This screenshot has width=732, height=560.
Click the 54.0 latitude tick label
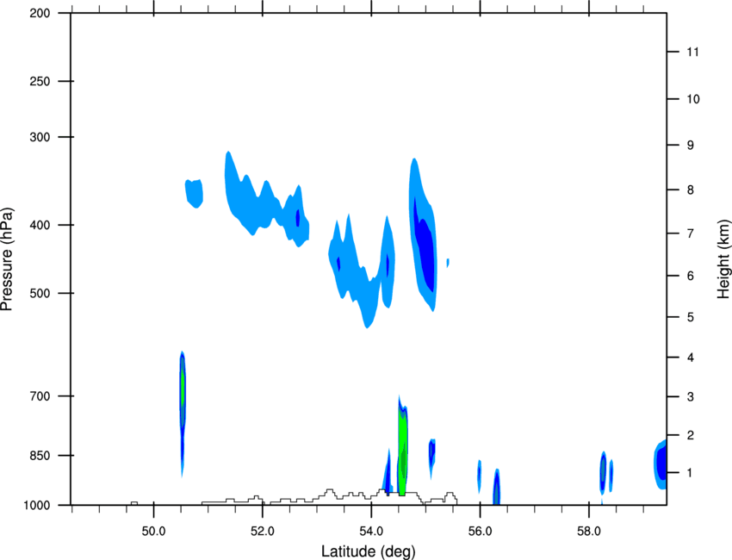pos(371,532)
